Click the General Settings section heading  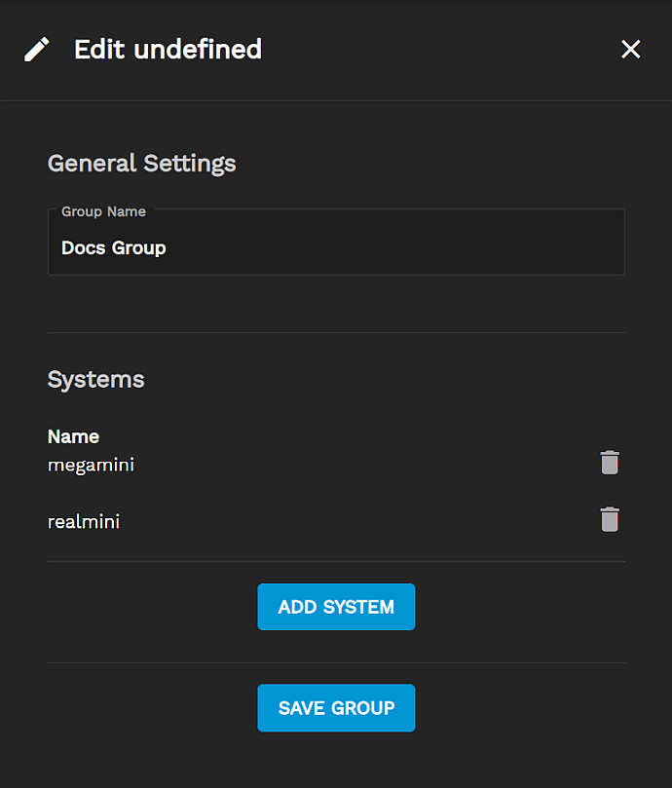[141, 163]
